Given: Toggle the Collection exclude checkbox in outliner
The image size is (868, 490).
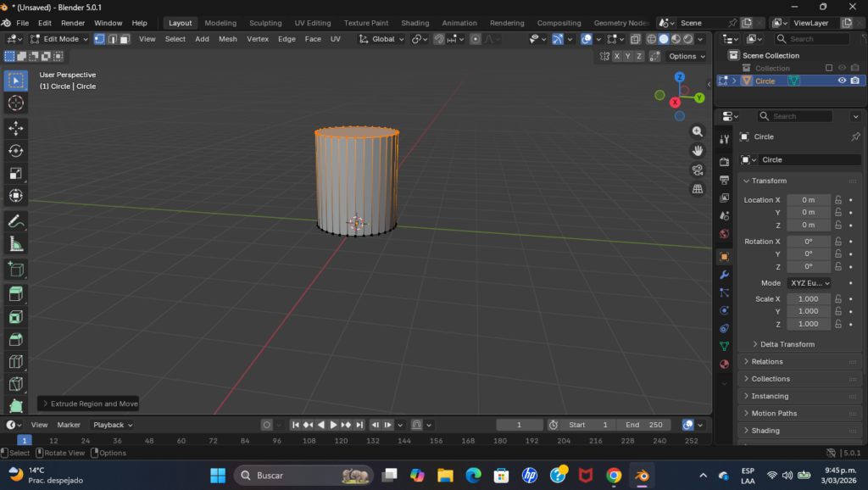Looking at the screenshot, I should [x=829, y=68].
